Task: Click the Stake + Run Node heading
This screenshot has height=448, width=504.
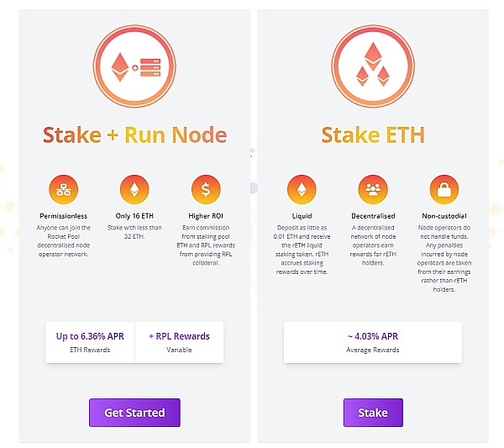Action: click(x=134, y=134)
